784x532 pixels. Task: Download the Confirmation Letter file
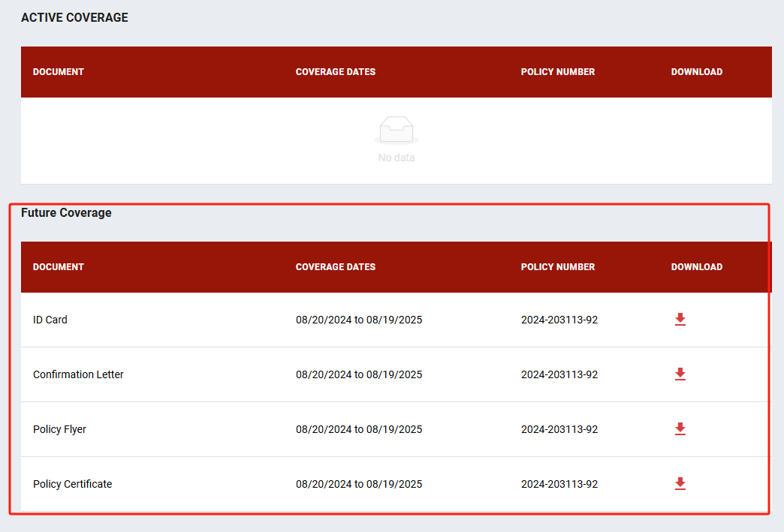coord(680,374)
